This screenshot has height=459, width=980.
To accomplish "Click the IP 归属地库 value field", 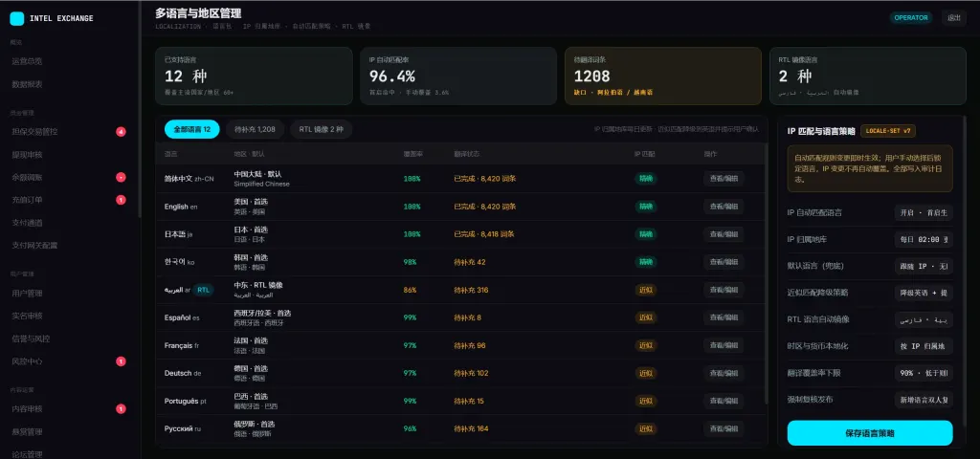I will point(924,239).
